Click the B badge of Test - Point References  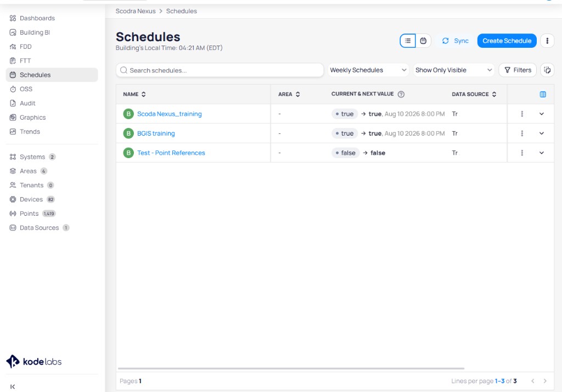128,153
